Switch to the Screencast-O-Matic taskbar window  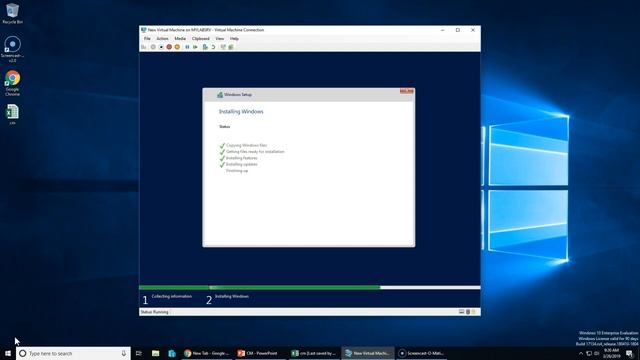pos(422,353)
